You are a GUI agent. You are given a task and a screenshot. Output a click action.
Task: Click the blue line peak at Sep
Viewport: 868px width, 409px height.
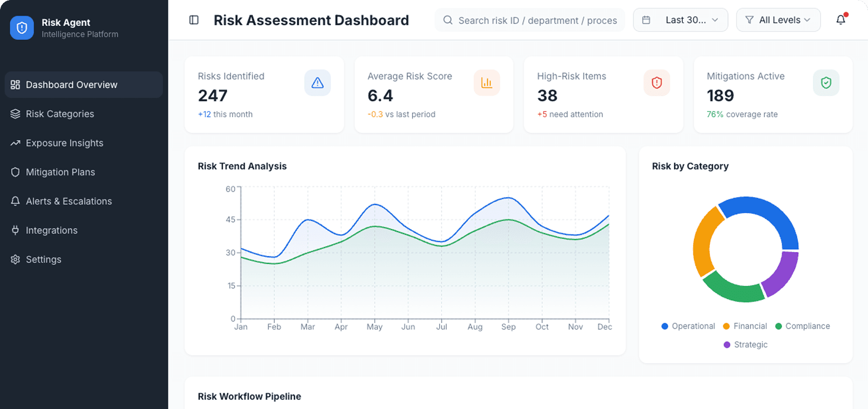pos(509,198)
